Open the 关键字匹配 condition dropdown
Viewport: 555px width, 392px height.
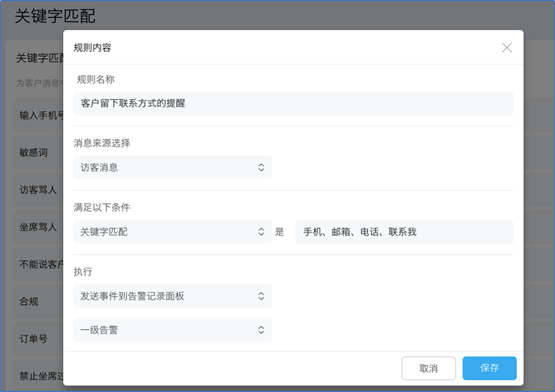172,232
